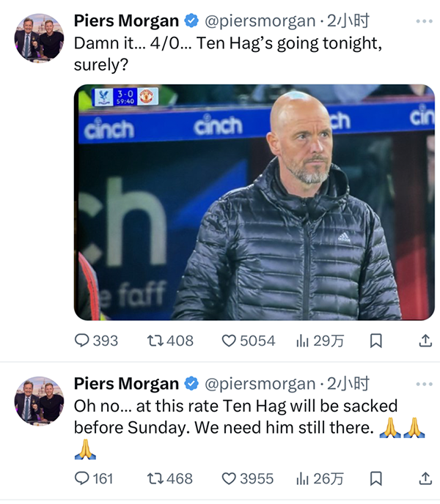Bookmark the first Ten Hag tweet
Screen dimensions: 440x504
[x=375, y=341]
